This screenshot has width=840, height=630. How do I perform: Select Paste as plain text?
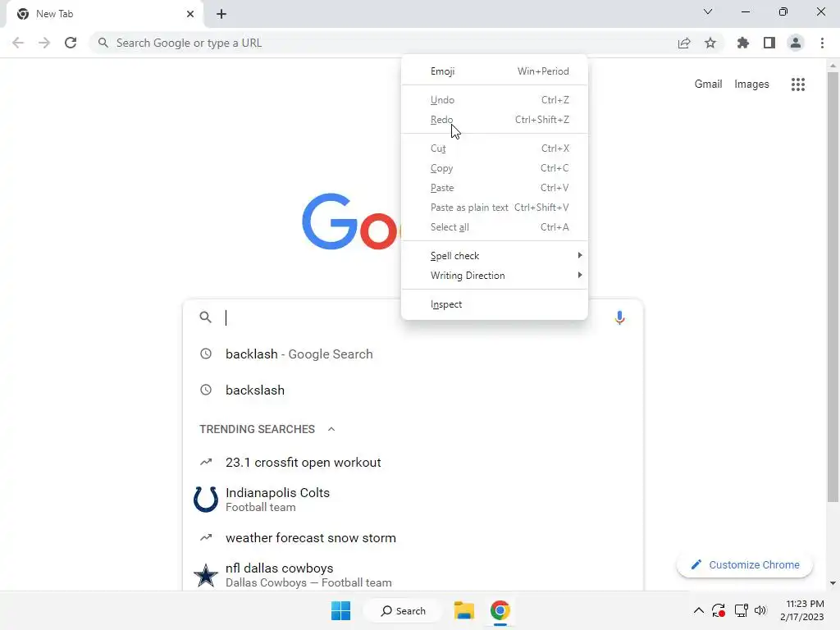point(495,208)
